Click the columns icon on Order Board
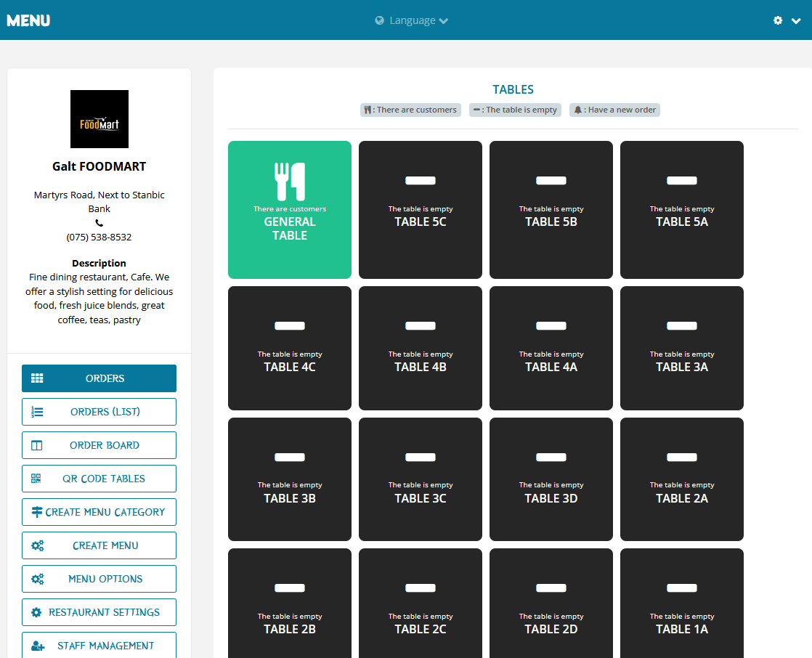 tap(36, 445)
